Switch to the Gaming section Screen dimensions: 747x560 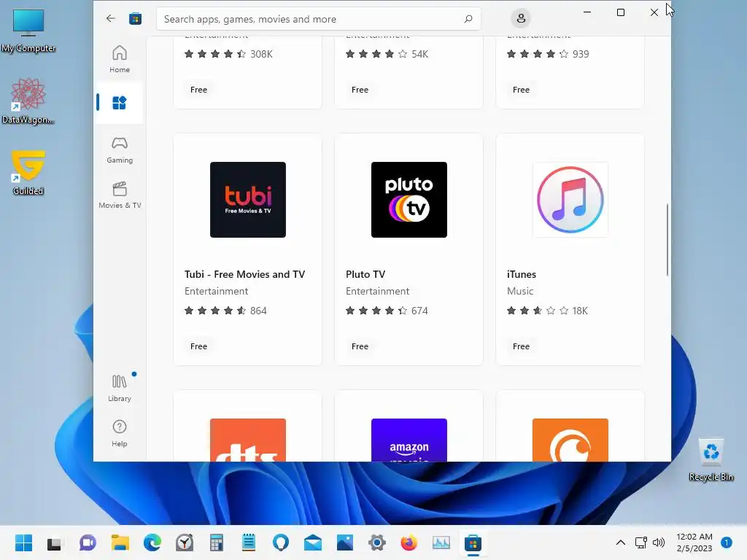[119, 150]
